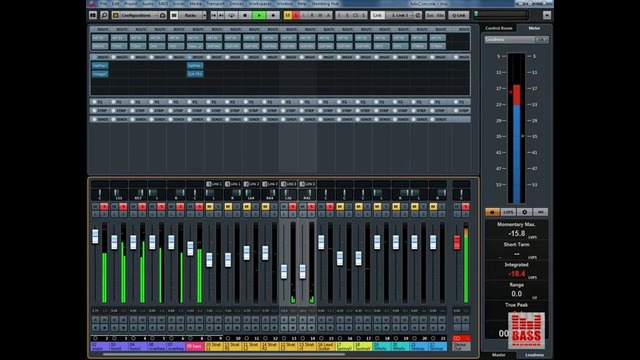This screenshot has height=360, width=640.
Task: Open the Transport menu
Action: (x=216, y=3)
